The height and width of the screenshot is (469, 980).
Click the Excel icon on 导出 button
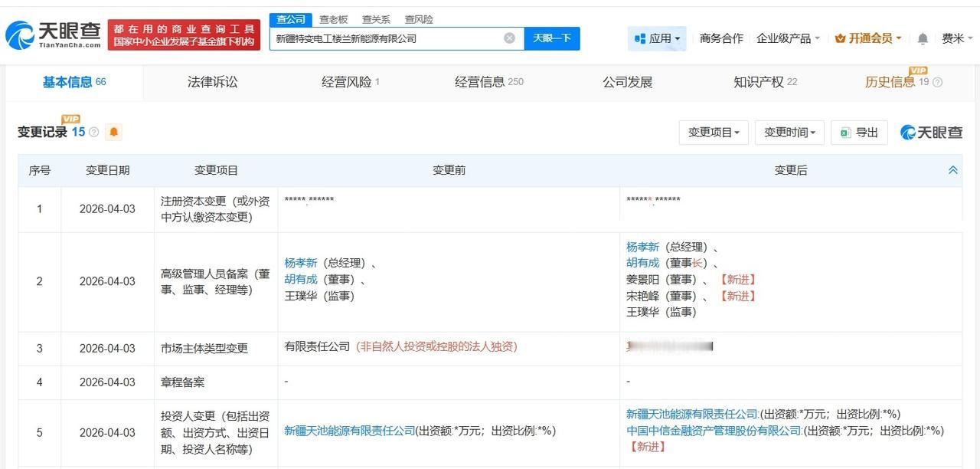(x=844, y=132)
